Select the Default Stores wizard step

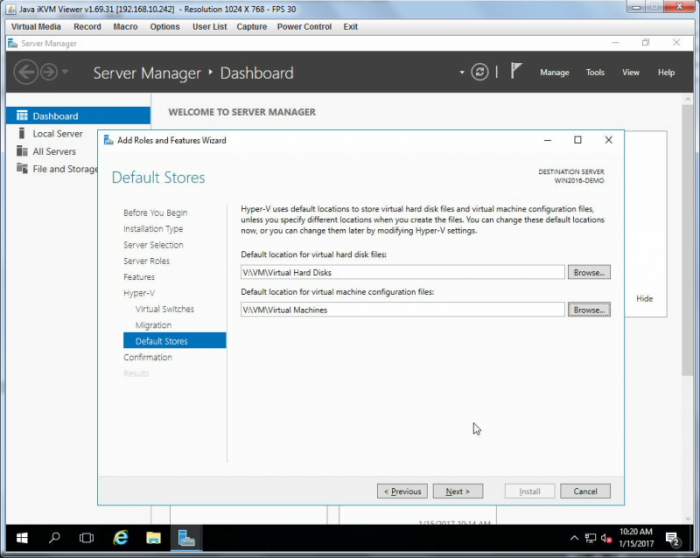click(175, 341)
